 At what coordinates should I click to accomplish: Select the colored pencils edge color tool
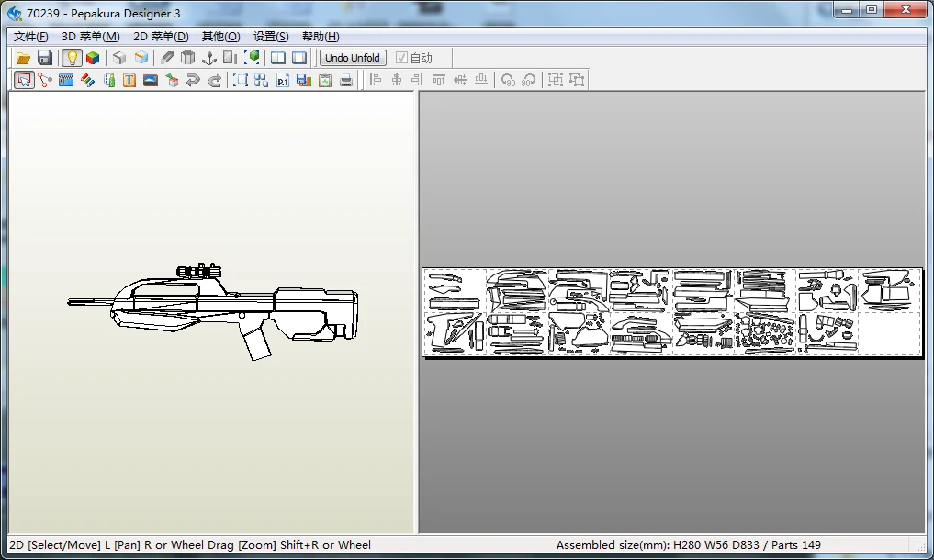(87, 80)
